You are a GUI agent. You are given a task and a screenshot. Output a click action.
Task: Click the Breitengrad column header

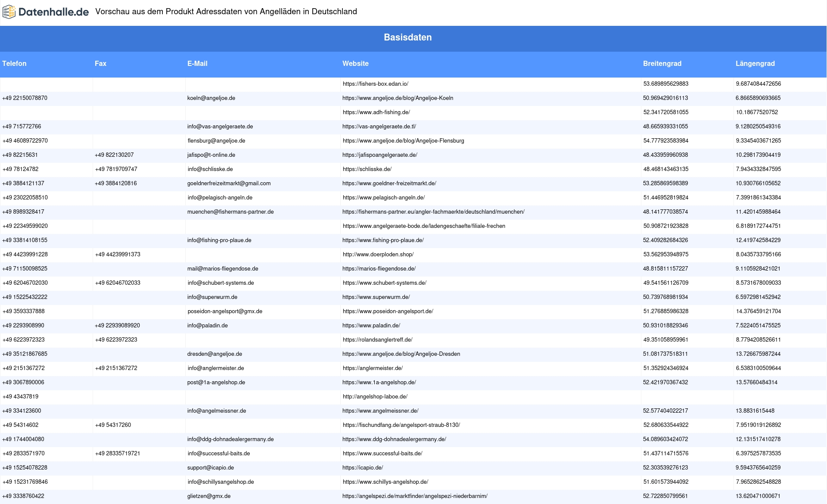662,63
